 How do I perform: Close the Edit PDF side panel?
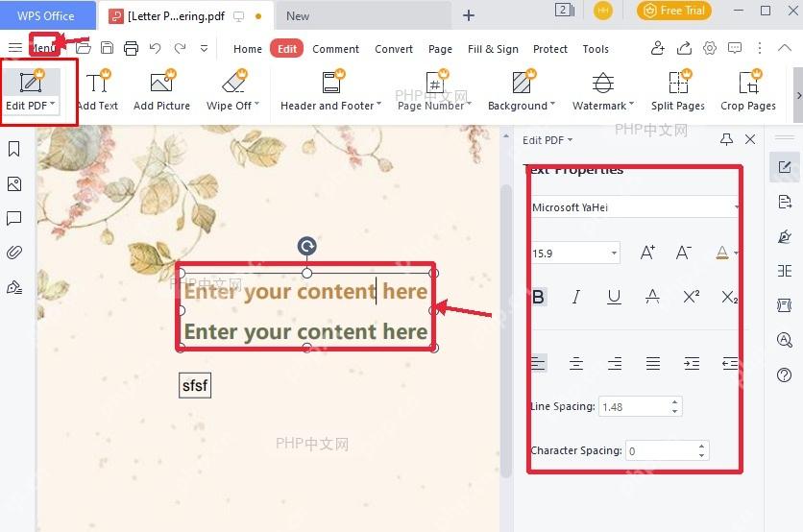pyautogui.click(x=750, y=139)
